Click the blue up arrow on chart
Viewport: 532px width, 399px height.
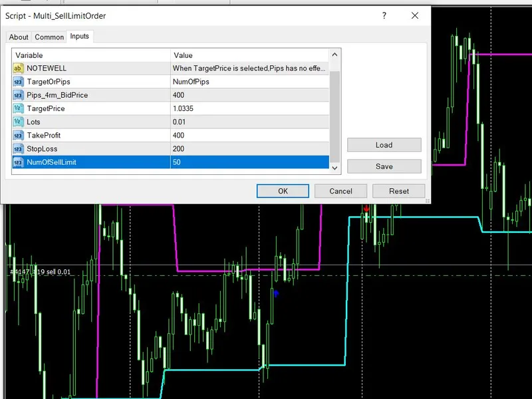click(276, 293)
